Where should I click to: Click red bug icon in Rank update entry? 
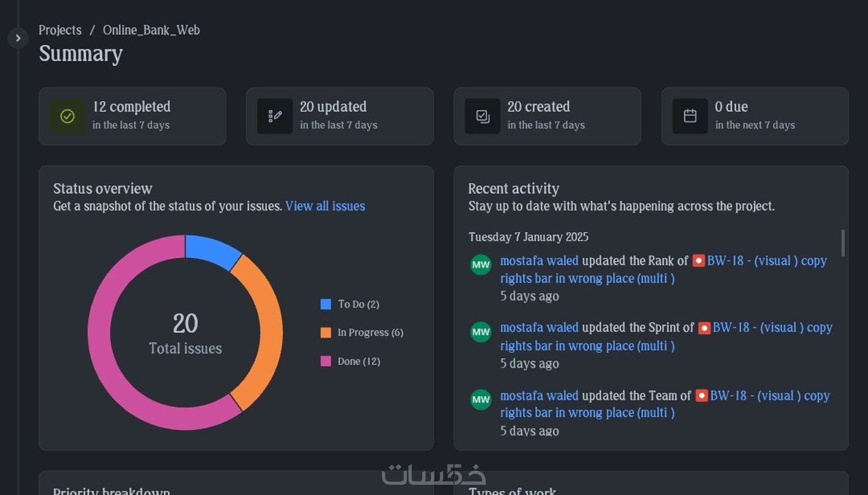(698, 261)
